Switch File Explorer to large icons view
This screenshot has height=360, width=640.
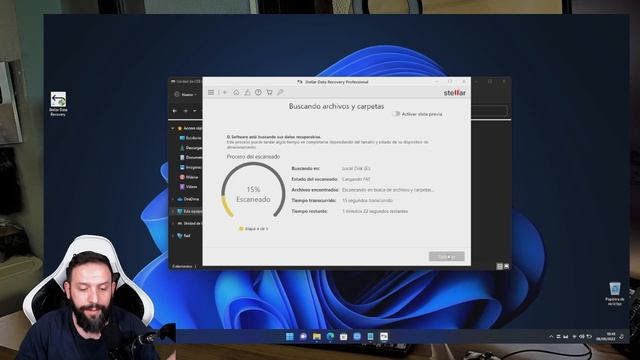pos(507,267)
